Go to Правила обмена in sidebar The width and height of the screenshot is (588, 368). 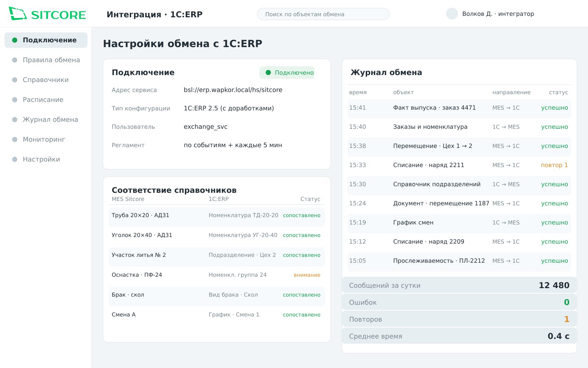point(46,60)
